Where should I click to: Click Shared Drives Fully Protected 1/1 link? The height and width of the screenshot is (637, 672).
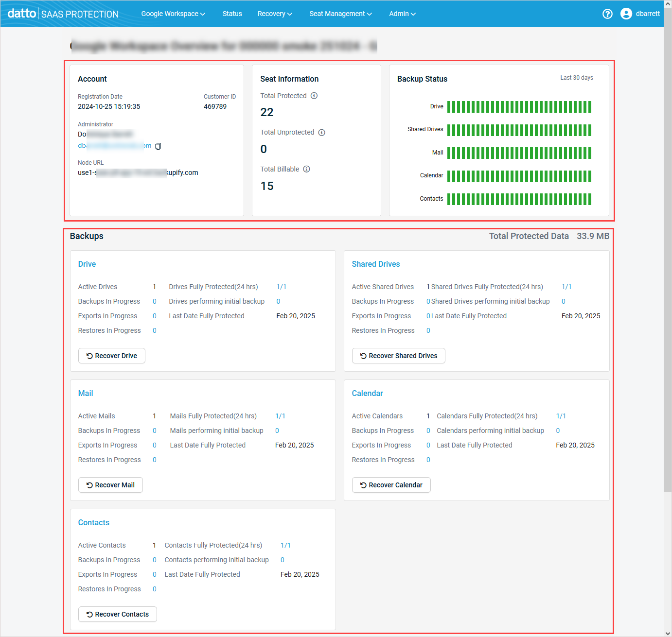566,287
